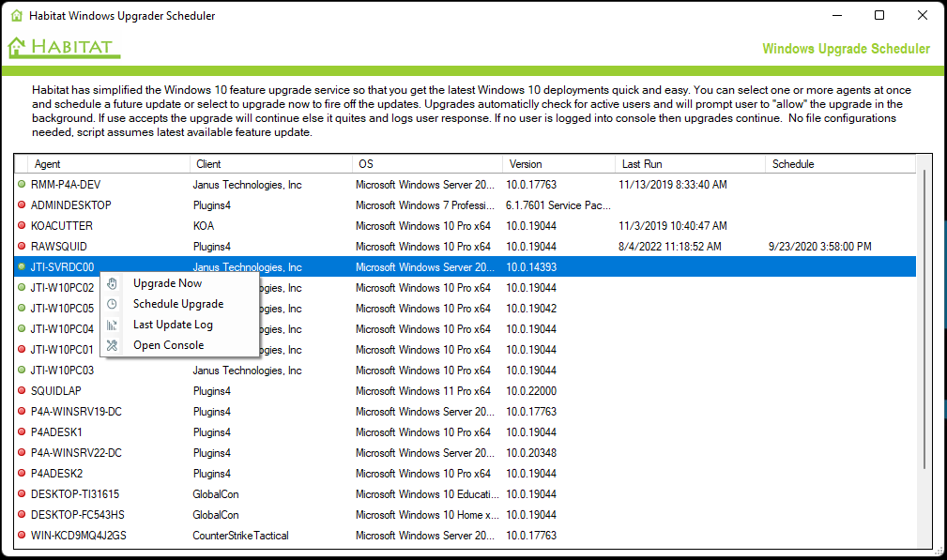This screenshot has width=947, height=560.
Task: Toggle the status indicator for KOACUTTER
Action: tap(21, 225)
